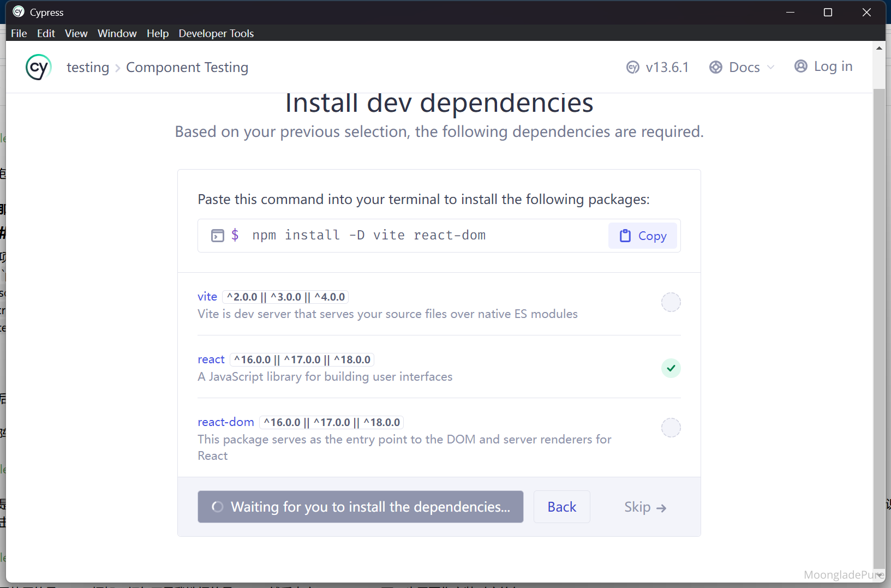
Task: Click the clipboard icon in Copy button
Action: [625, 236]
